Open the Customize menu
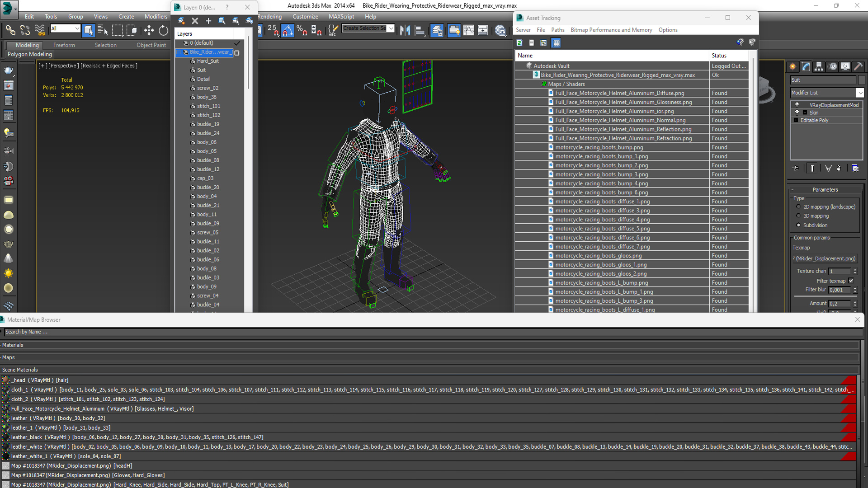The width and height of the screenshot is (868, 488). point(305,17)
